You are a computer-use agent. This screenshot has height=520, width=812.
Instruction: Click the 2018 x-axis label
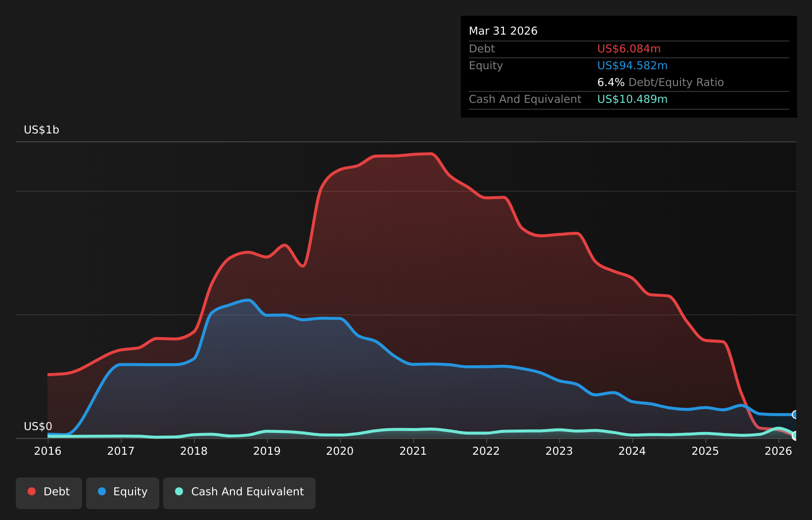(194, 451)
